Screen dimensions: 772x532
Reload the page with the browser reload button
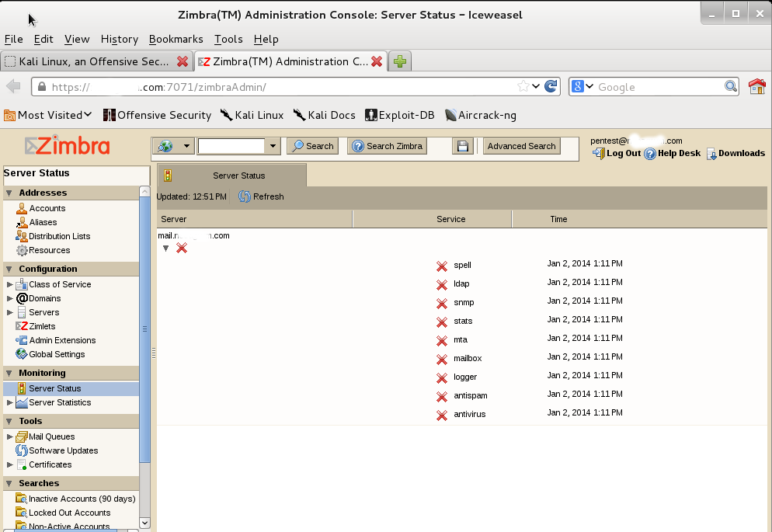coord(551,87)
